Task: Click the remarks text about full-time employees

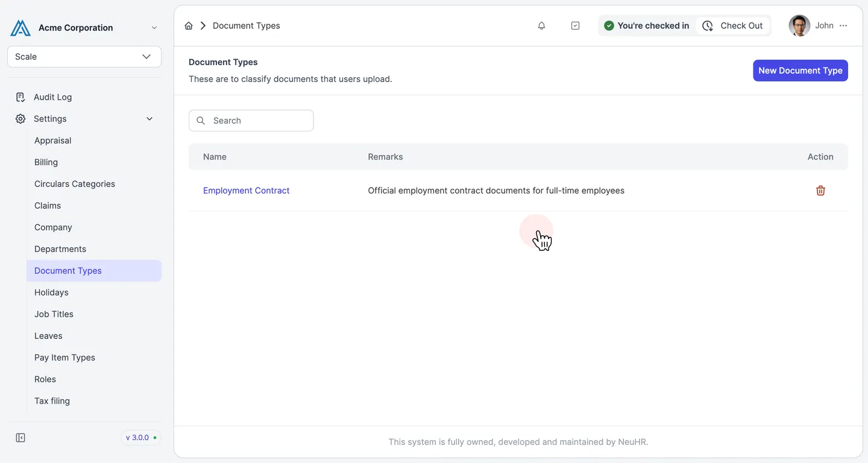Action: click(496, 191)
